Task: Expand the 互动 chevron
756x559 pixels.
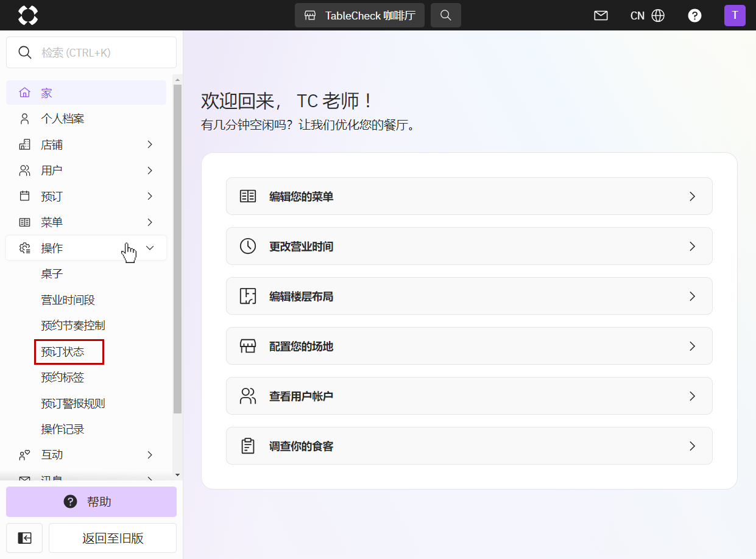Action: point(150,455)
